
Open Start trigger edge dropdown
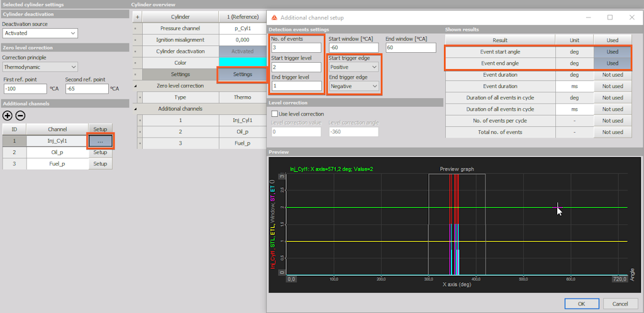click(x=354, y=67)
